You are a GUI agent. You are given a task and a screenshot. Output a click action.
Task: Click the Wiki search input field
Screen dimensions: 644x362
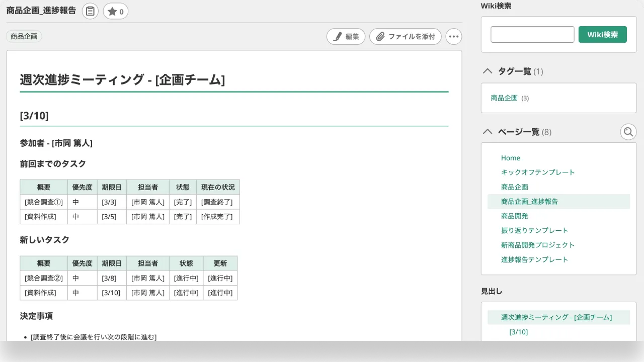coord(532,34)
